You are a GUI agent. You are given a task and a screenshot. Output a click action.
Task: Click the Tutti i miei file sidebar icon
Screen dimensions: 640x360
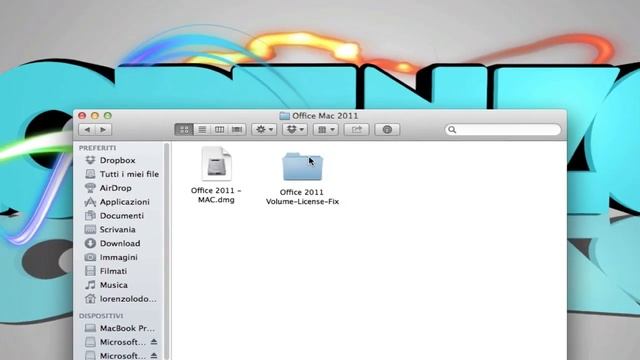click(x=90, y=174)
